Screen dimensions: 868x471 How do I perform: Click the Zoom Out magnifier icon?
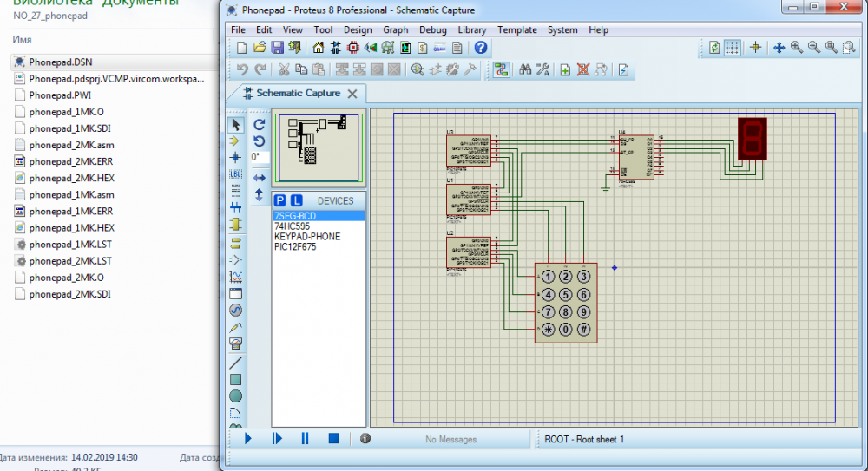(x=814, y=48)
